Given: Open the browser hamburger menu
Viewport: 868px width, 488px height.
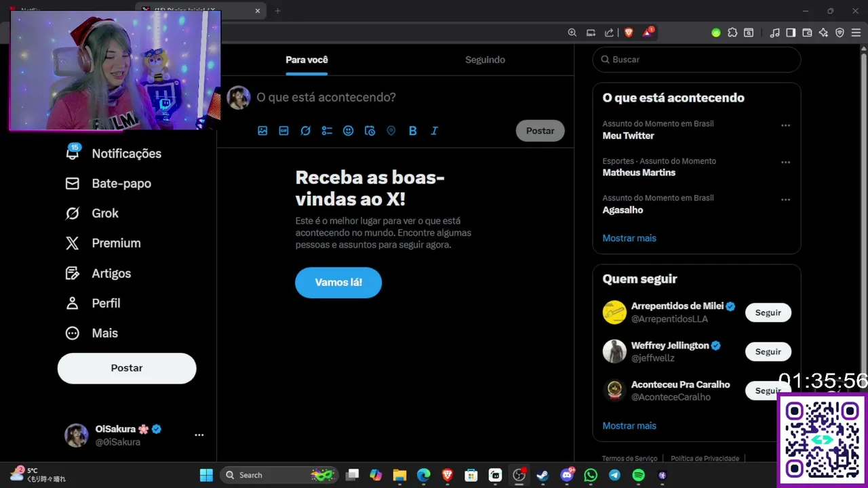Looking at the screenshot, I should point(856,33).
